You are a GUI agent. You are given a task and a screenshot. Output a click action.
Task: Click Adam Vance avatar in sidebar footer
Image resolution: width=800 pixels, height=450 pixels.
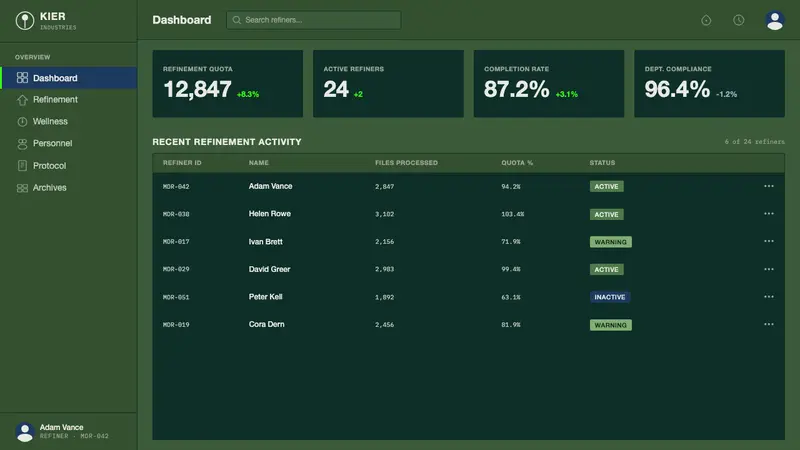point(24,432)
